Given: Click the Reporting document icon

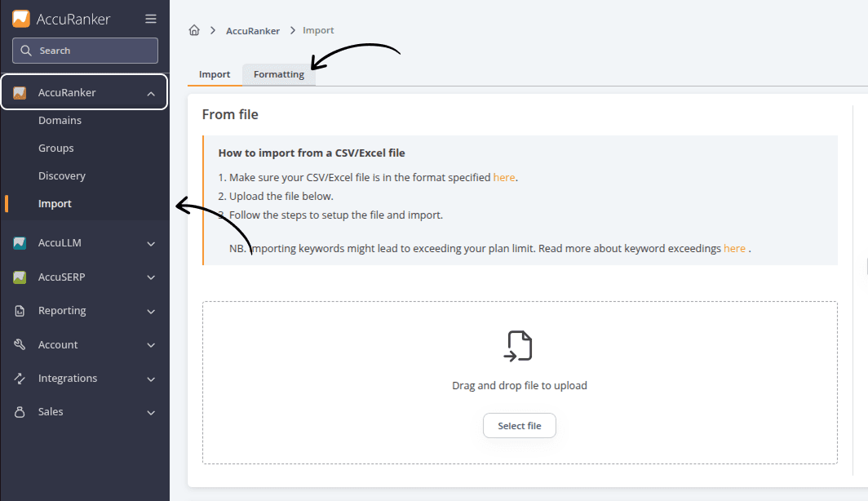Looking at the screenshot, I should click(20, 311).
